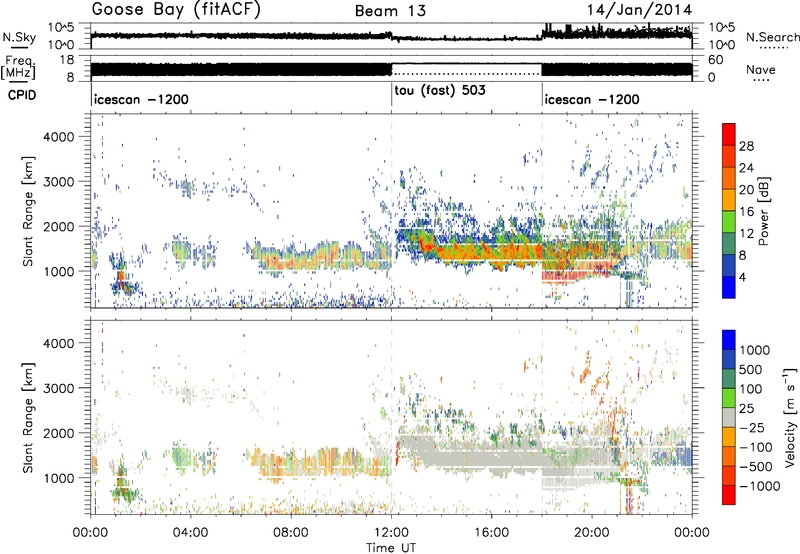
Task: Click the "500" value on the Velocity colorbar
Action: (751, 370)
